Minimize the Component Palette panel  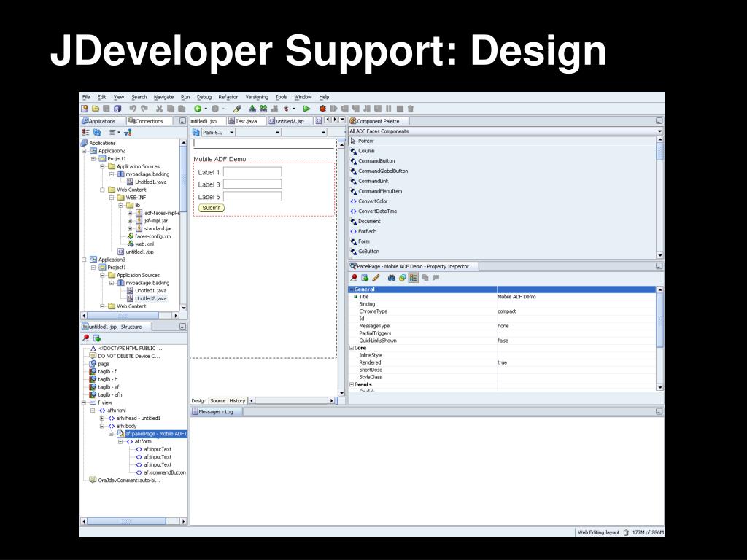659,121
